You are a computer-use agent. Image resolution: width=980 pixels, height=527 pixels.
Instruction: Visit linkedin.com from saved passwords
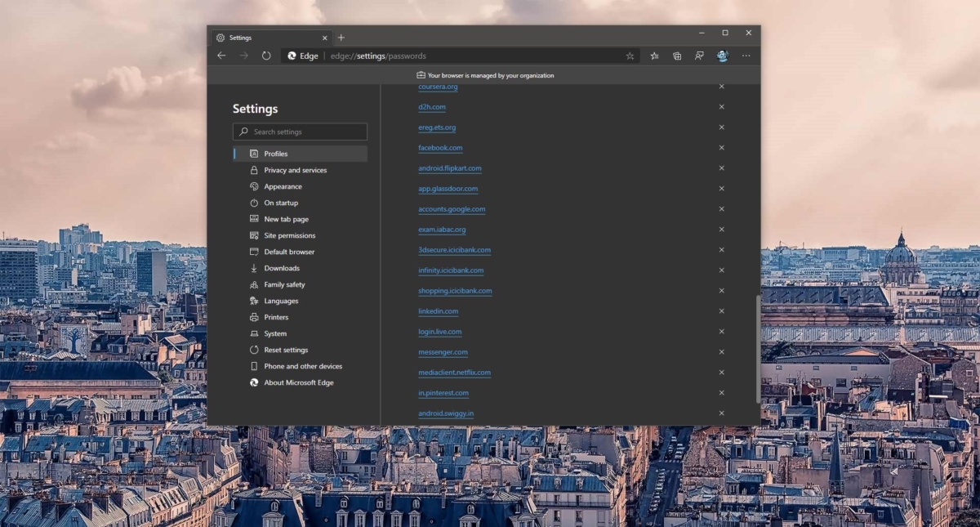438,311
